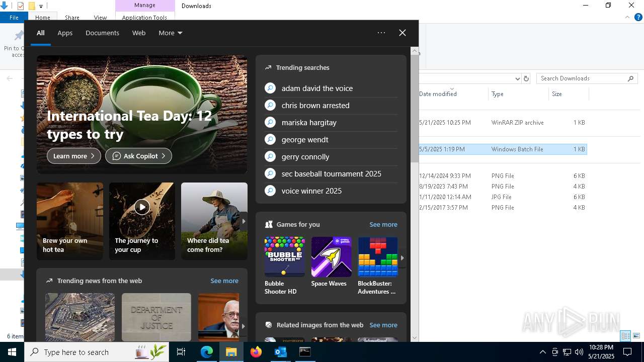Open the command prompt taskbar icon
This screenshot has width=644, height=362.
point(305,352)
